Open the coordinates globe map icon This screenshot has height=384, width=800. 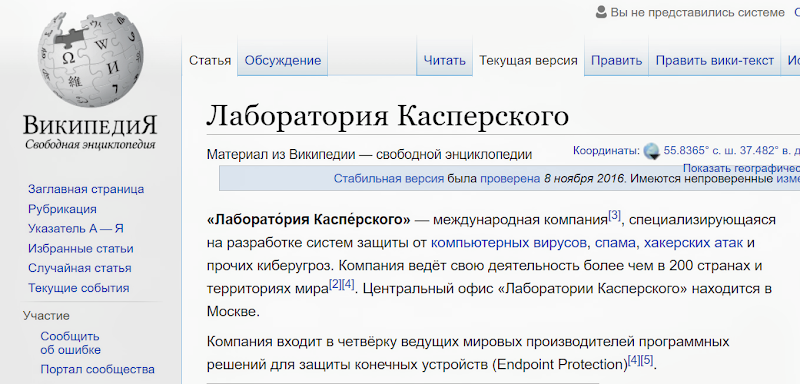click(652, 151)
